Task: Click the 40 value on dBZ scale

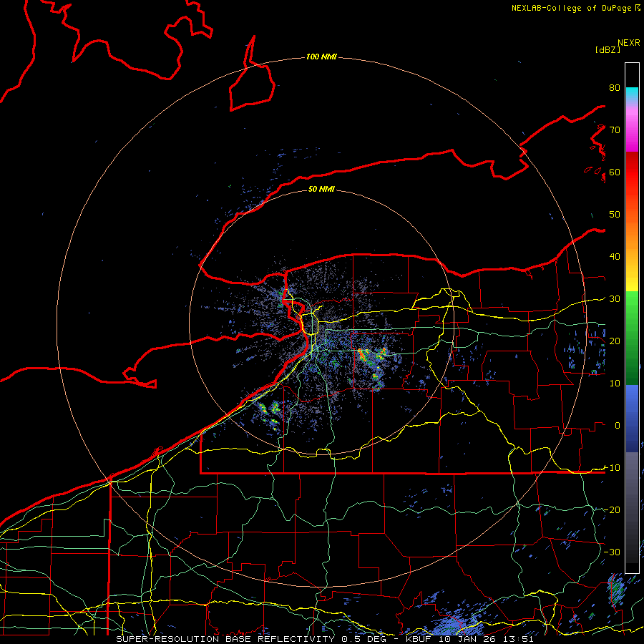Action: (615, 256)
